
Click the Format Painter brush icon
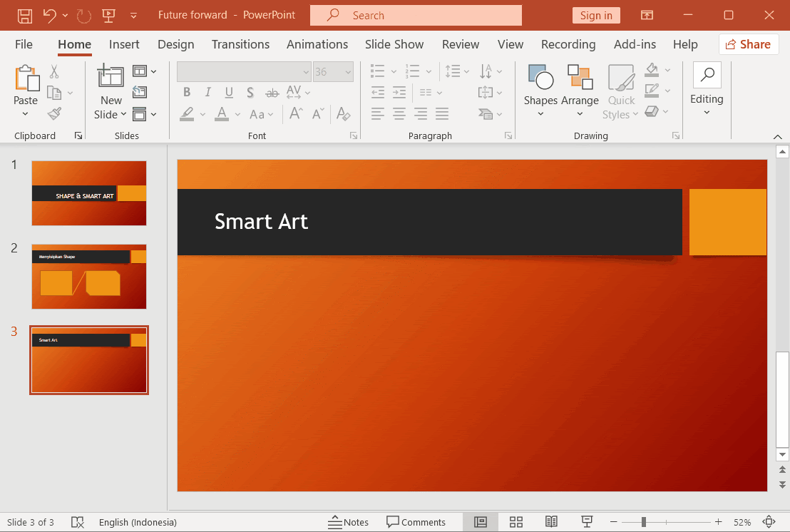pos(54,114)
